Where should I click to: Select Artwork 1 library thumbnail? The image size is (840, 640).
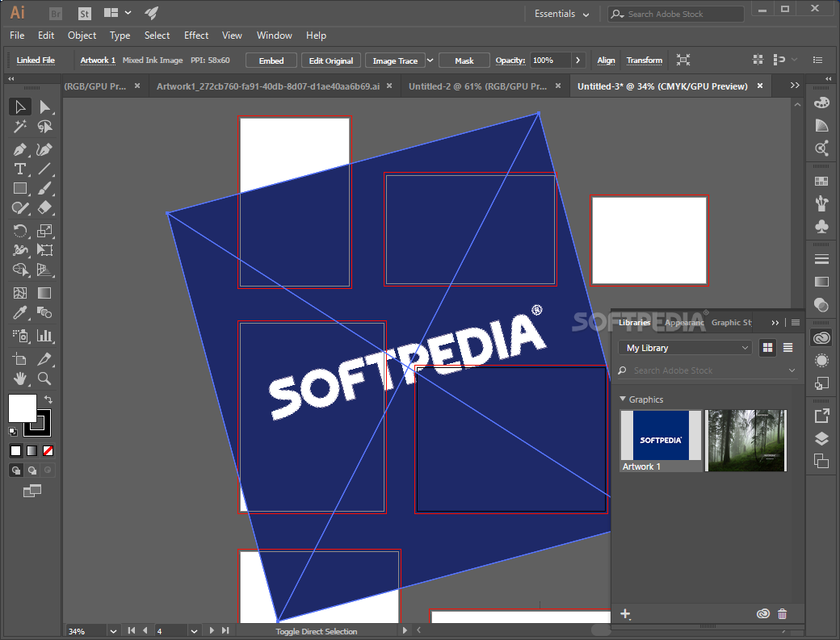661,441
